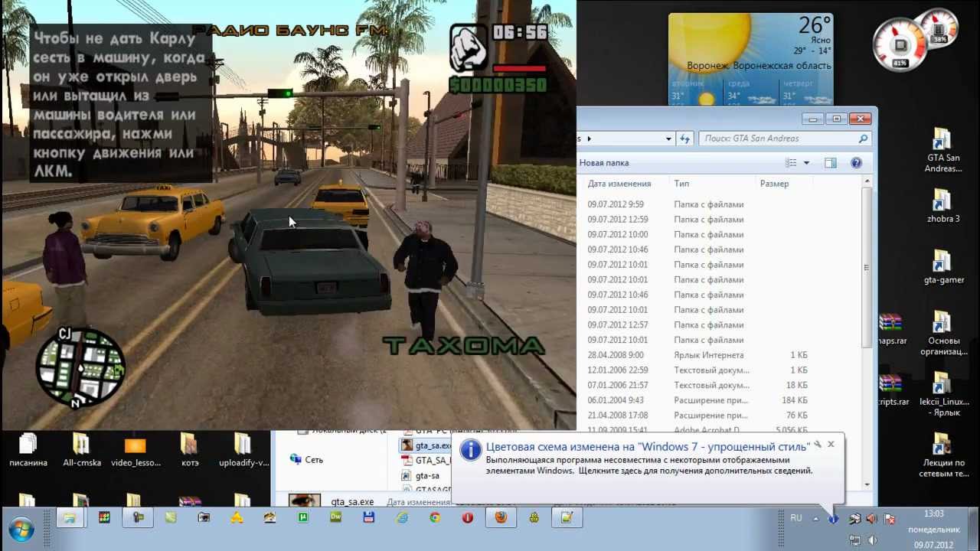
Task: Open the view options dropdown arrow
Action: tap(806, 163)
